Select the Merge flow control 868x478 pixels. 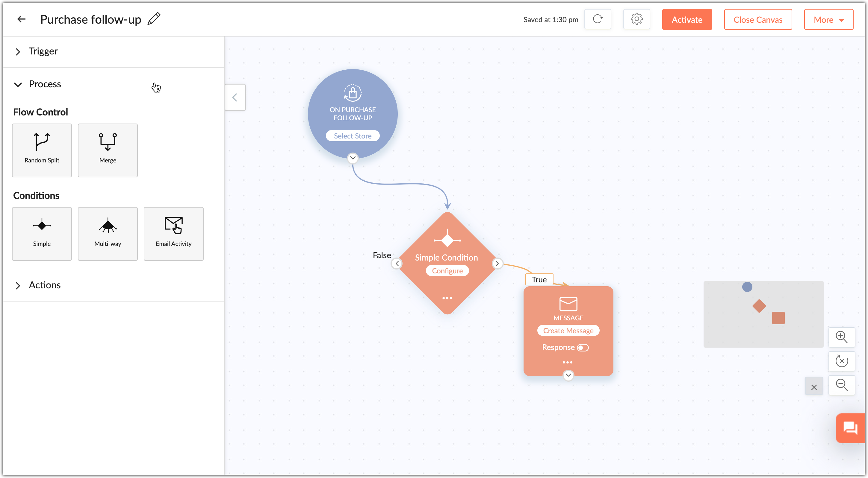(x=108, y=150)
